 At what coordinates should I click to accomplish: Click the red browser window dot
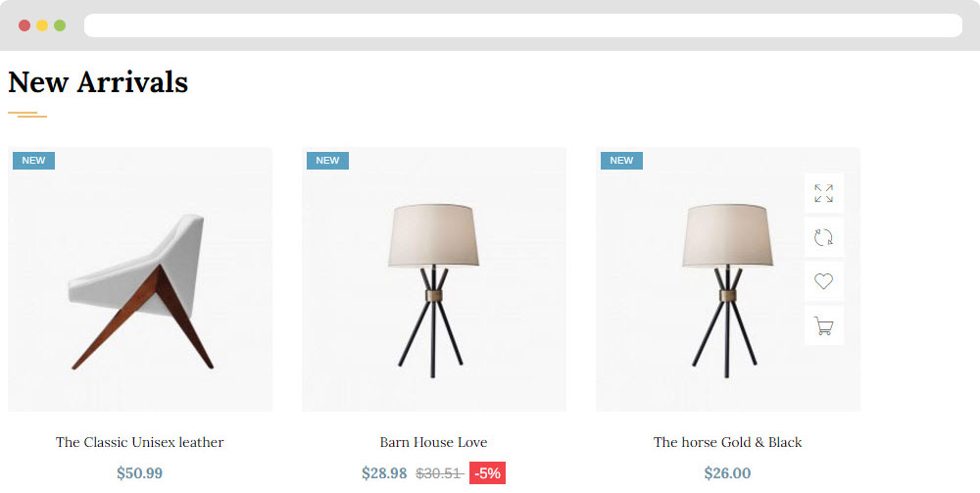24,25
